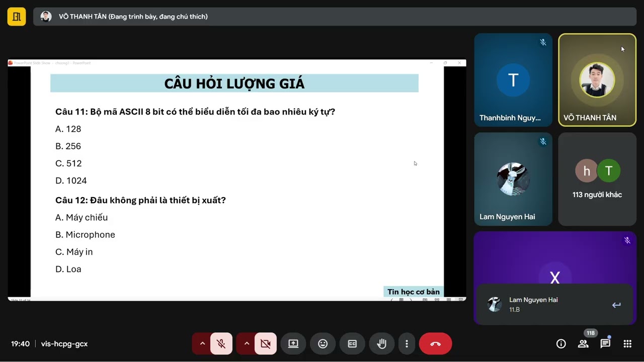Click the green T avatar in others tile
This screenshot has height=362, width=644.
pos(609,171)
